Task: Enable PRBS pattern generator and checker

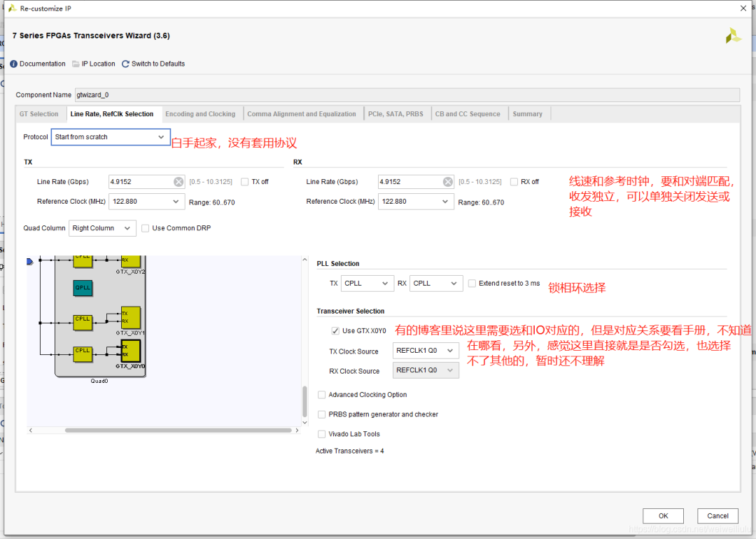Action: 321,414
